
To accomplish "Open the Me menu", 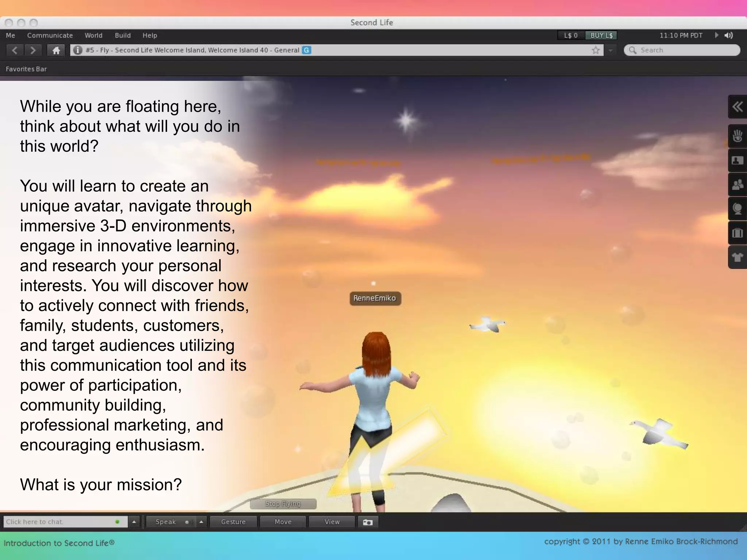I will [x=11, y=35].
